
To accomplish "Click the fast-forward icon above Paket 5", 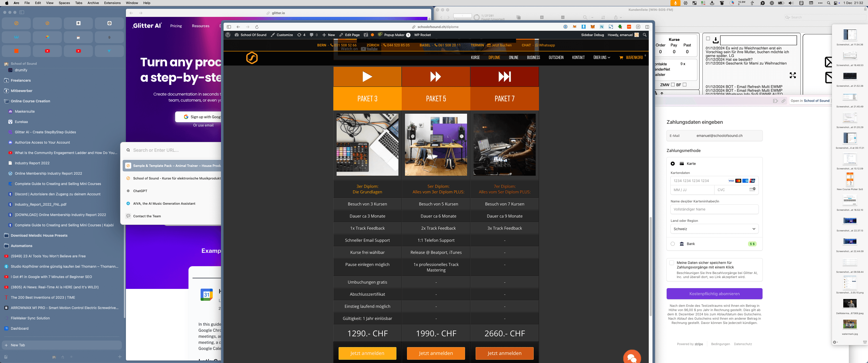I will click(436, 77).
